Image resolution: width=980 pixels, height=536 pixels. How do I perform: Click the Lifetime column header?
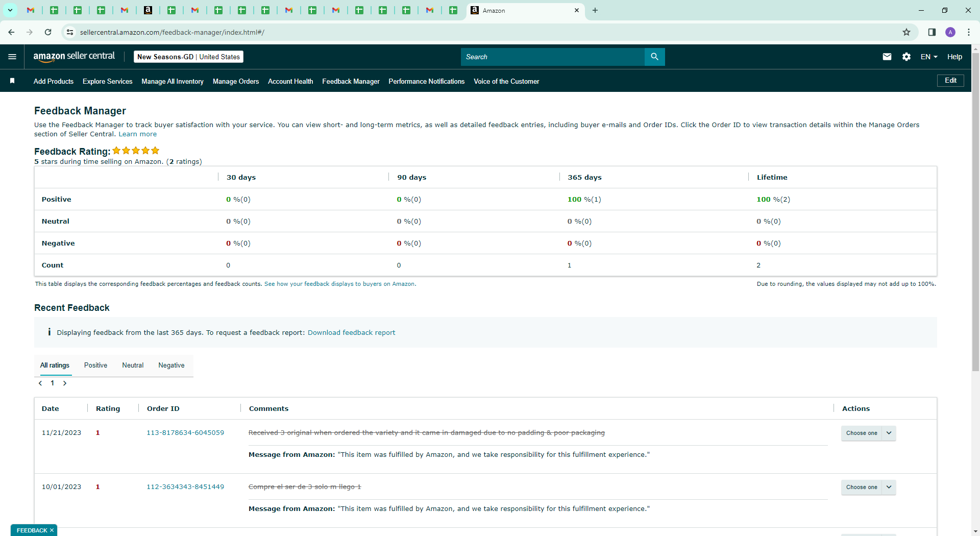[x=772, y=178]
